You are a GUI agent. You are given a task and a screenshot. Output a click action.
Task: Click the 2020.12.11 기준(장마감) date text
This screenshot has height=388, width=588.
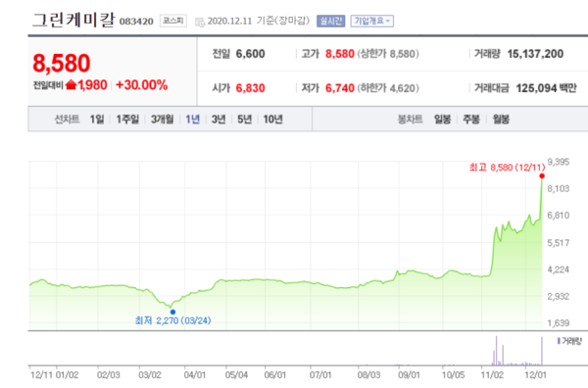click(x=259, y=21)
